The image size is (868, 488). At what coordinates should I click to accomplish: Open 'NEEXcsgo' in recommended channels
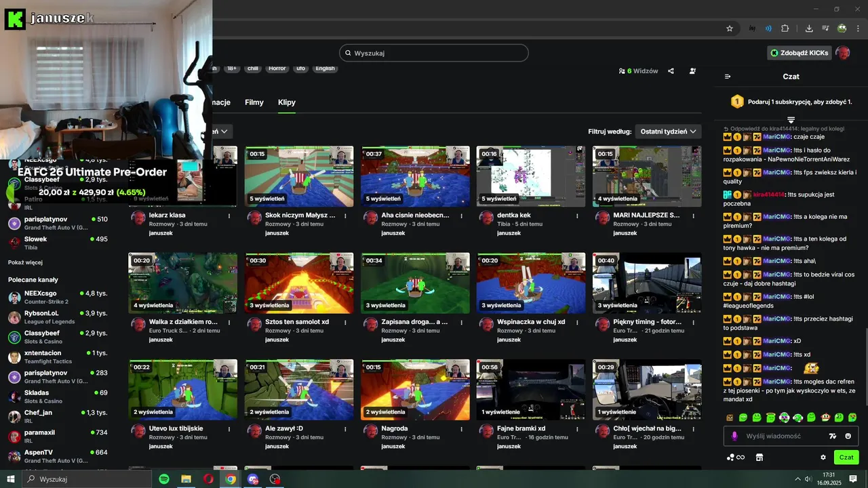point(58,297)
